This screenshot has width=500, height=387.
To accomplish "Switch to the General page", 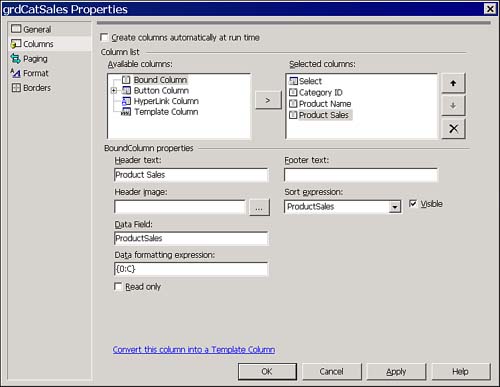I will (37, 29).
